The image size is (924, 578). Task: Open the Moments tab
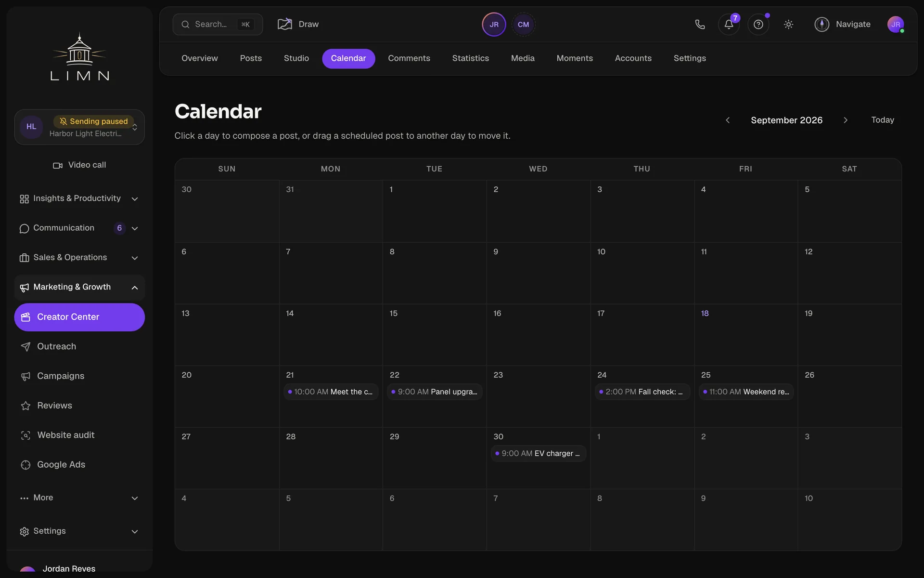tap(575, 58)
